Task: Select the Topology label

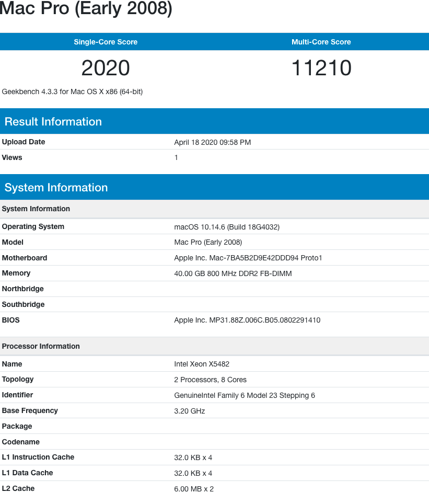Action: [x=18, y=379]
